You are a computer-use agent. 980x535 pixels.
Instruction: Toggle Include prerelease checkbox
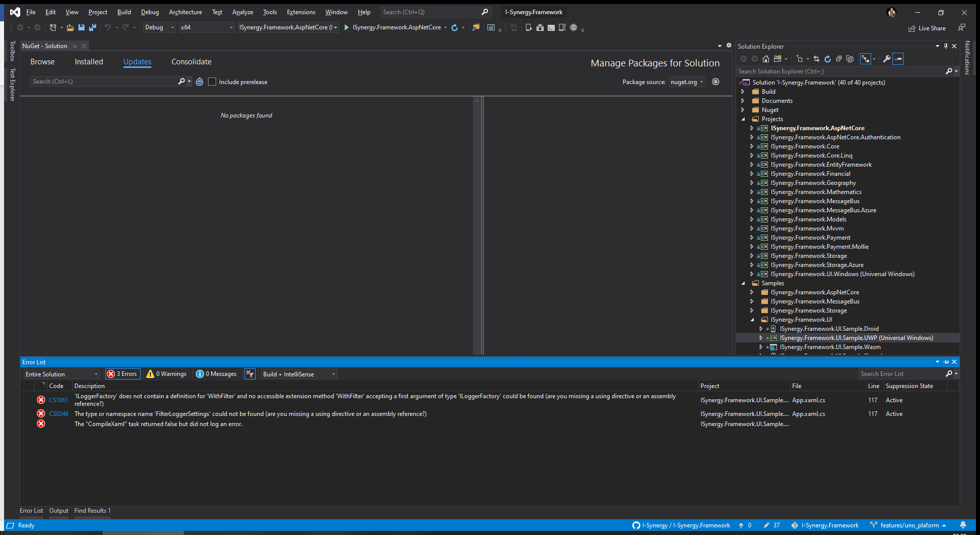(212, 82)
